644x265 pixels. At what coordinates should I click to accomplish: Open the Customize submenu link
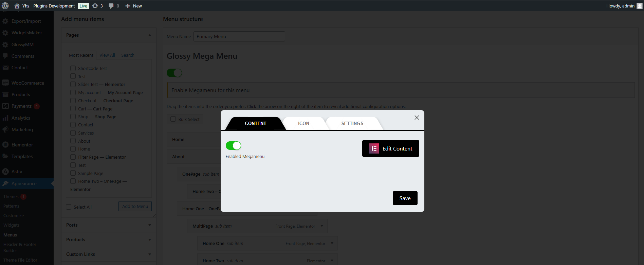coord(14,215)
